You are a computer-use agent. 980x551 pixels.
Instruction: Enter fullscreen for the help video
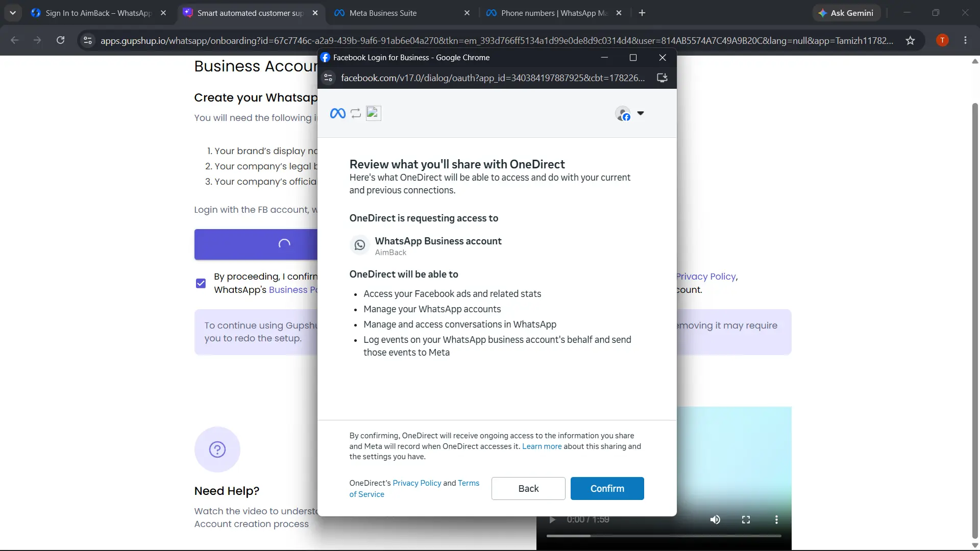click(746, 520)
